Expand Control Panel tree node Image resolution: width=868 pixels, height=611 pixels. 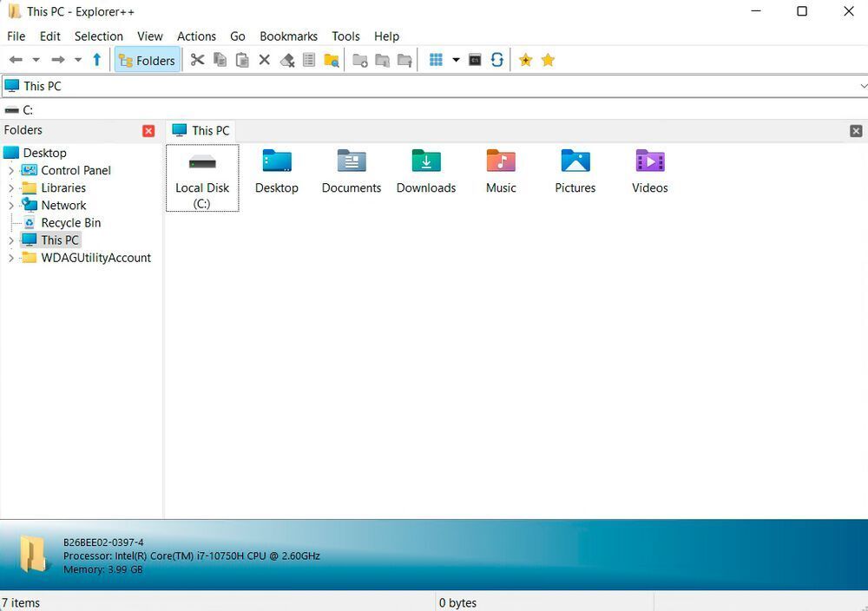click(x=11, y=170)
